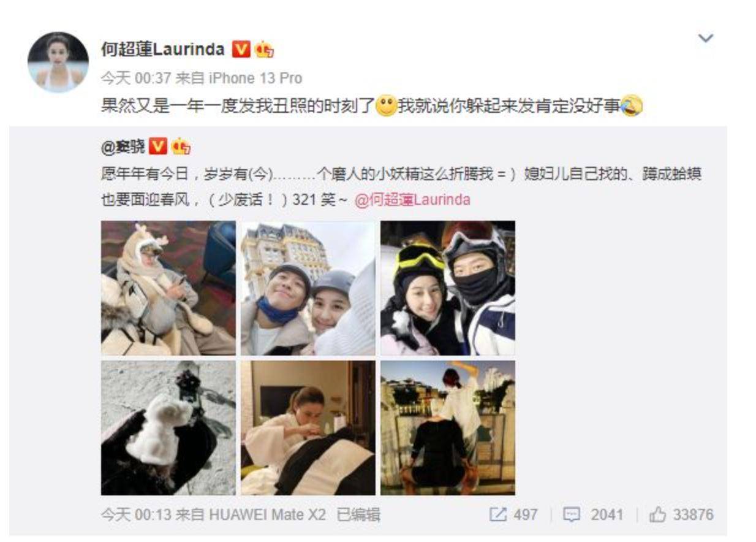Image resolution: width=756 pixels, height=542 pixels.
Task: Click the verified V badge next to 窦骁
Action: pyautogui.click(x=159, y=147)
